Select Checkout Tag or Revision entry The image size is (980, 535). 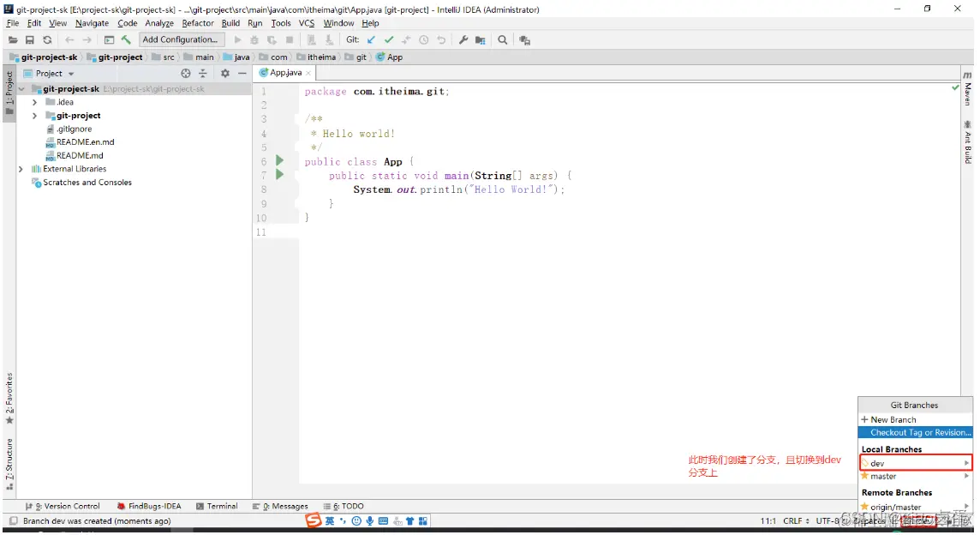point(916,432)
